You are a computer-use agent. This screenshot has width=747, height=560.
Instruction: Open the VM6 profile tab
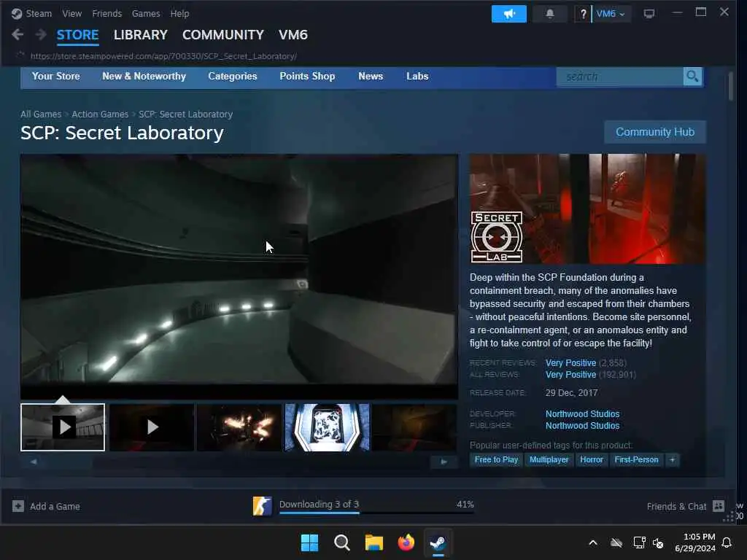click(293, 35)
